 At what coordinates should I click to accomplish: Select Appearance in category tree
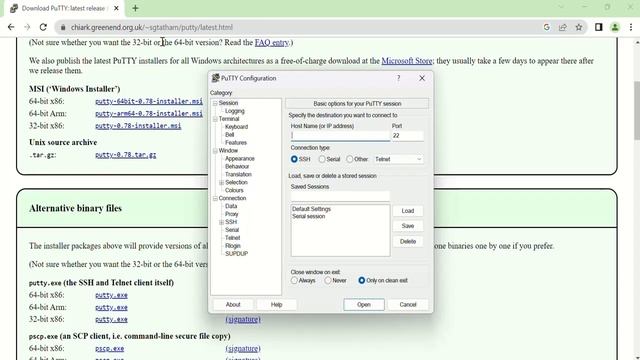pyautogui.click(x=240, y=159)
